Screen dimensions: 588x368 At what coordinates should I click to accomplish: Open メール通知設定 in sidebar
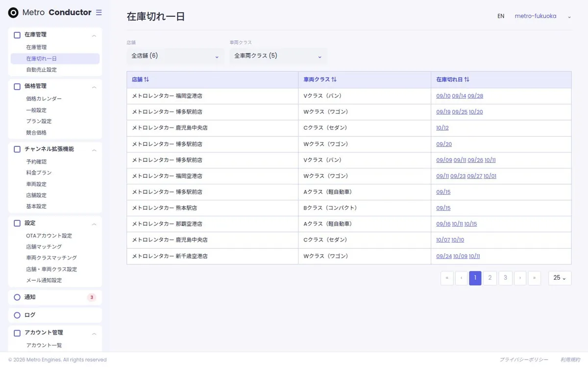click(x=44, y=281)
